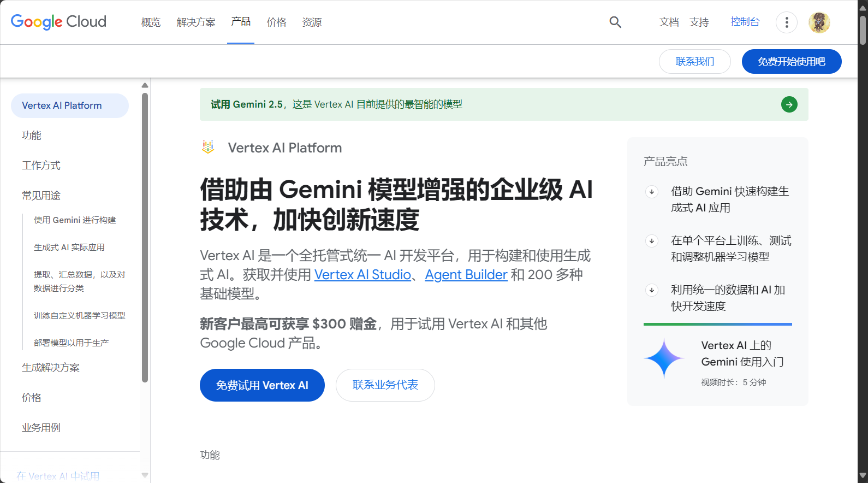Screen dimensions: 868x483
Task: Open the 价格 nav item
Action: tap(276, 22)
